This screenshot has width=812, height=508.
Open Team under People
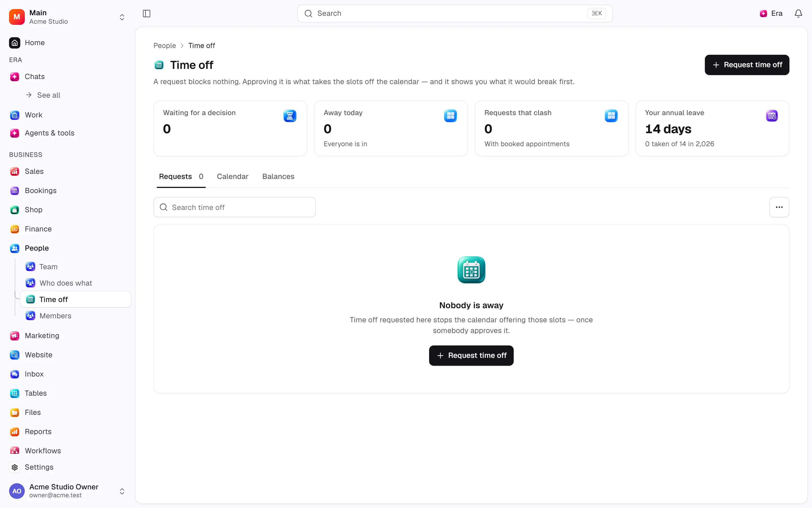pyautogui.click(x=48, y=267)
